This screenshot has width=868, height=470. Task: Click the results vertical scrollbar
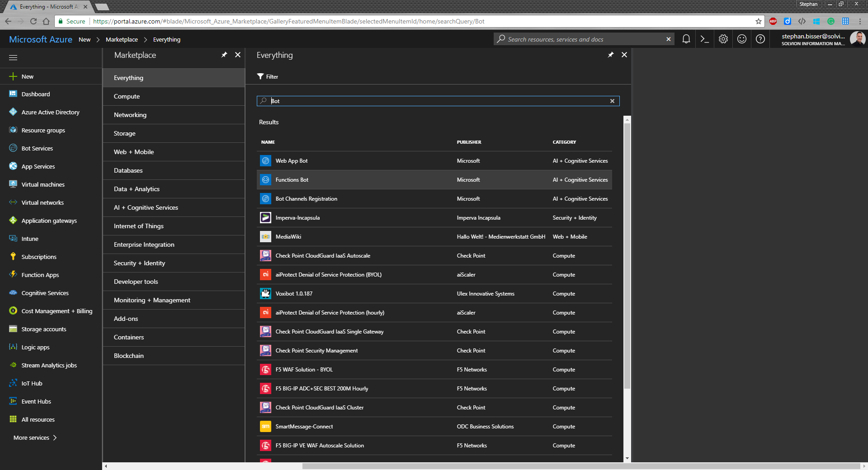pyautogui.click(x=627, y=255)
